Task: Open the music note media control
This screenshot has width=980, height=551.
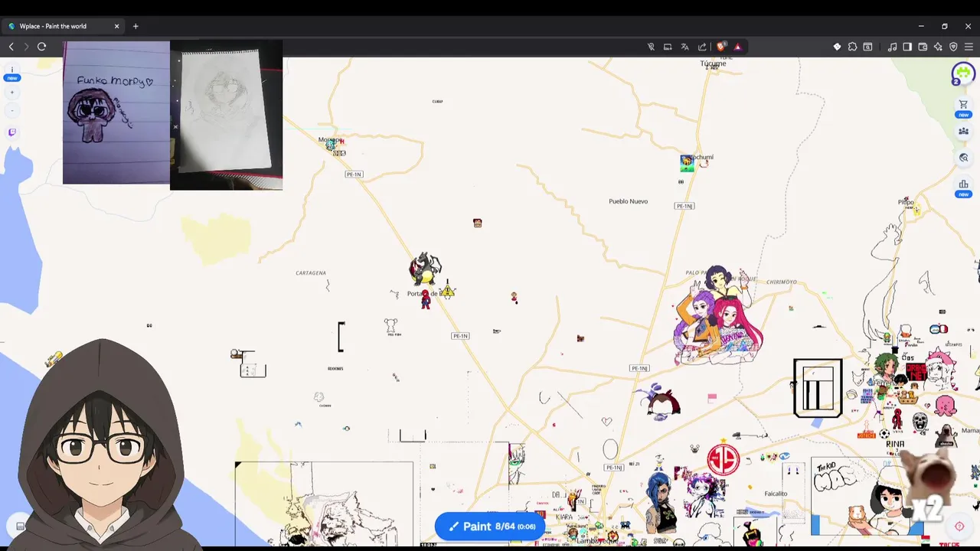Action: (892, 47)
